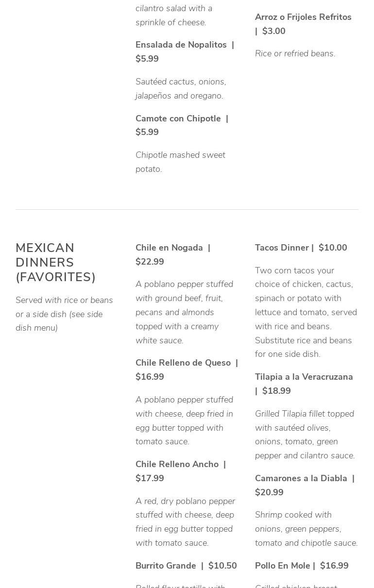
Task: Click the Tacos Dinner description paragraph
Action: [306, 312]
